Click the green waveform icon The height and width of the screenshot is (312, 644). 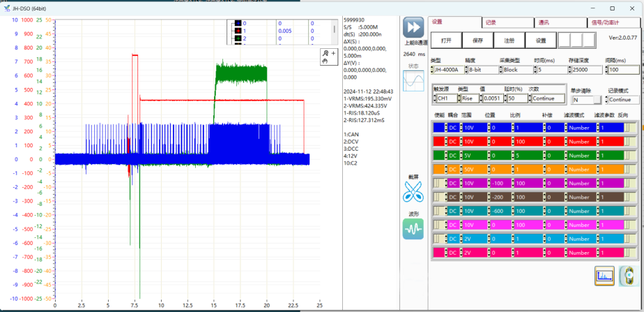tap(413, 228)
